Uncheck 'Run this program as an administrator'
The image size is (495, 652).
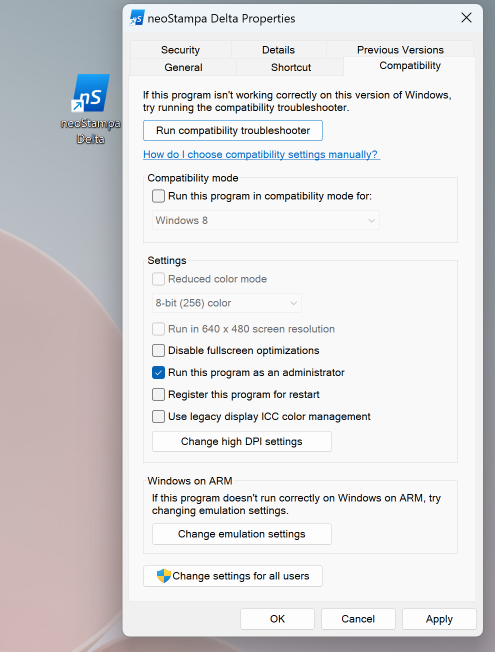pos(158,373)
